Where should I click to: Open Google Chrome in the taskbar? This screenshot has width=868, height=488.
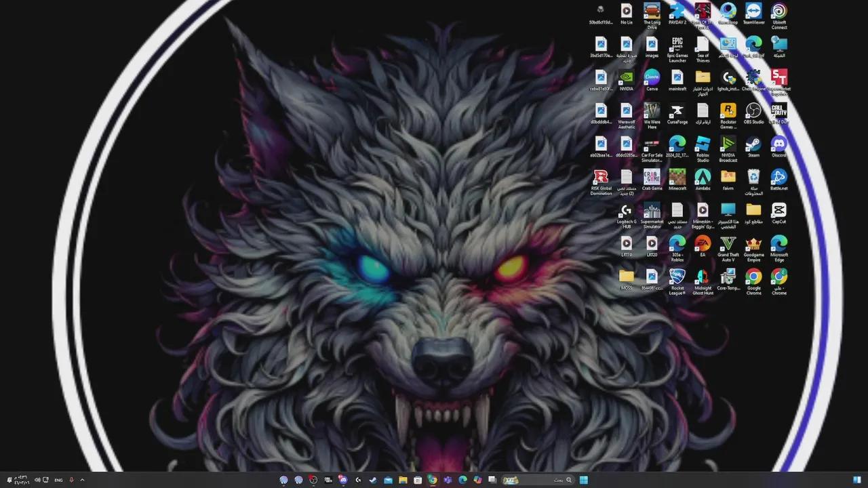433,480
